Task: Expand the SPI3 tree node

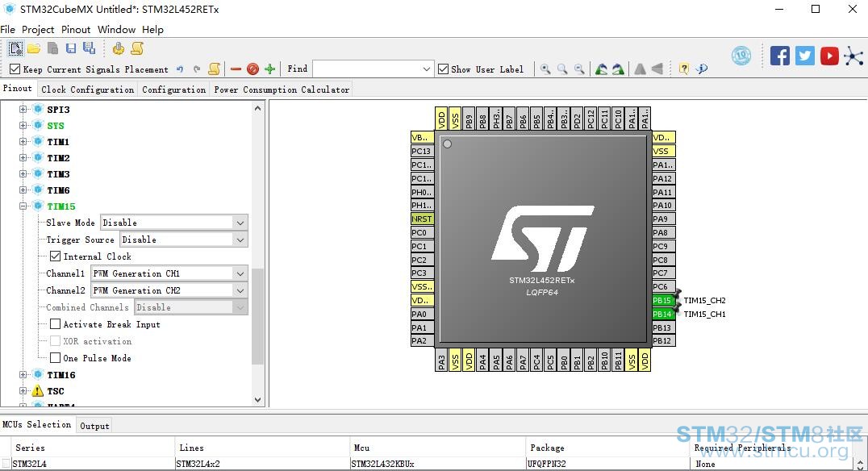Action: point(23,110)
